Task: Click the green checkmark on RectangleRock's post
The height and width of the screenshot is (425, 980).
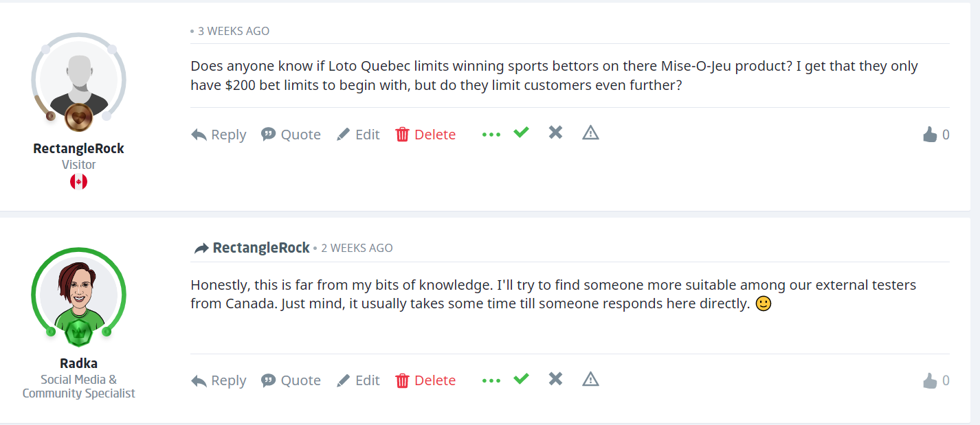Action: click(522, 132)
